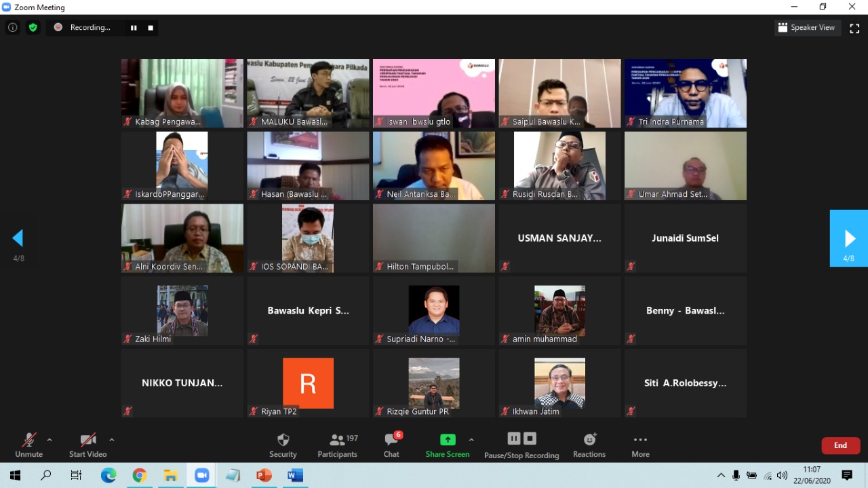
Task: Open the meeting information icon
Action: [x=12, y=27]
